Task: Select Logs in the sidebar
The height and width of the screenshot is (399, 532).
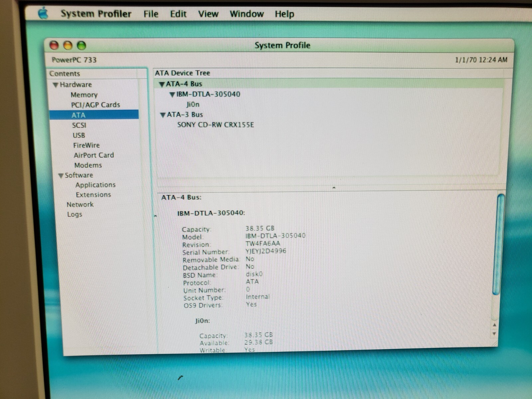Action: click(x=74, y=214)
